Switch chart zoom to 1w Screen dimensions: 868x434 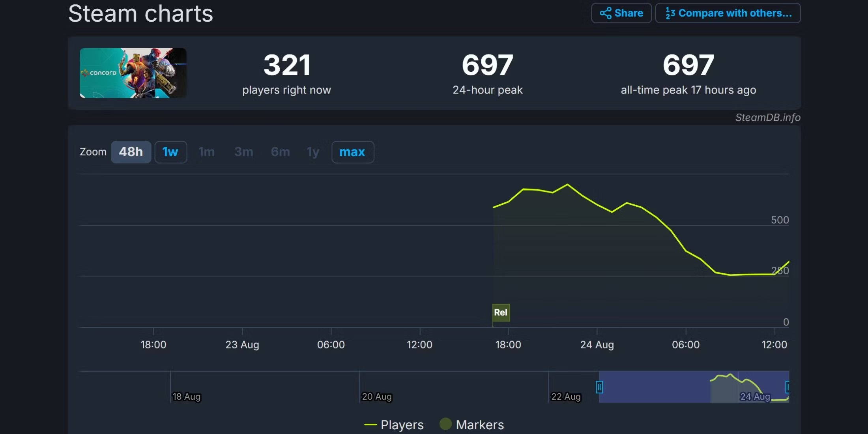point(170,152)
